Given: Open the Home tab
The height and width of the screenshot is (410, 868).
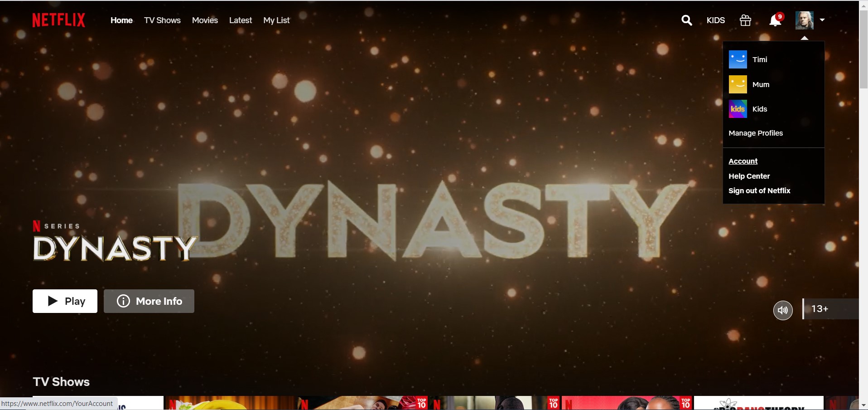Looking at the screenshot, I should click(x=121, y=20).
